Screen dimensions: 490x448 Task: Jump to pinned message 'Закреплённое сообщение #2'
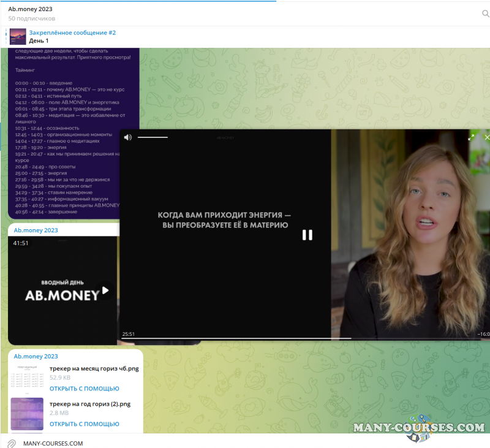(72, 32)
